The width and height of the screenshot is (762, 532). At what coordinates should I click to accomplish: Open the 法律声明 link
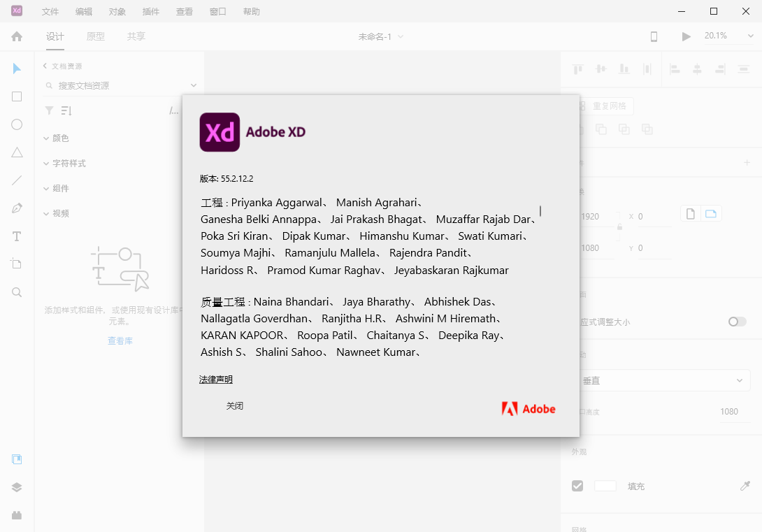216,380
